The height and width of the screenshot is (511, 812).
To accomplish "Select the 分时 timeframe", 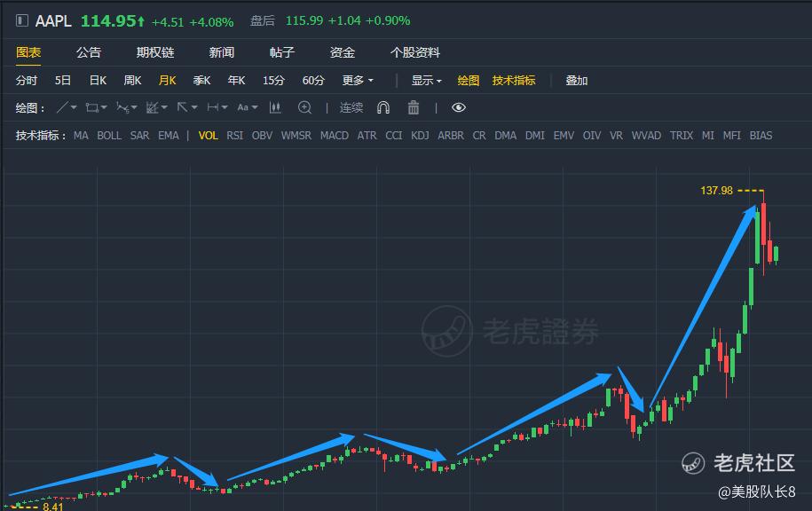I will pyautogui.click(x=27, y=80).
